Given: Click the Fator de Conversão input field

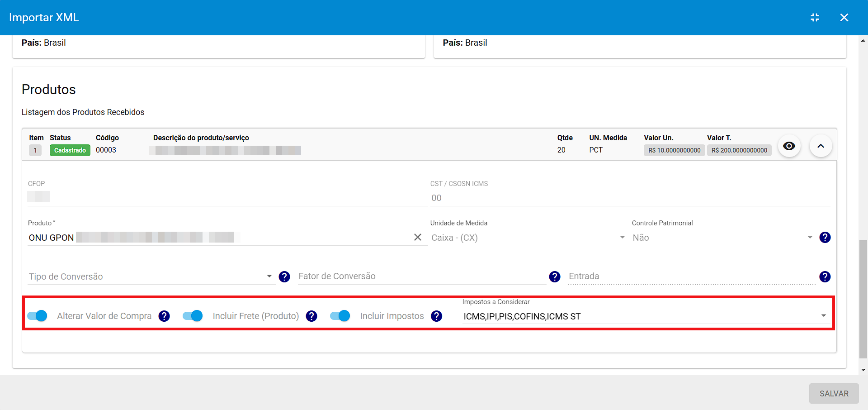Looking at the screenshot, I should (x=421, y=276).
